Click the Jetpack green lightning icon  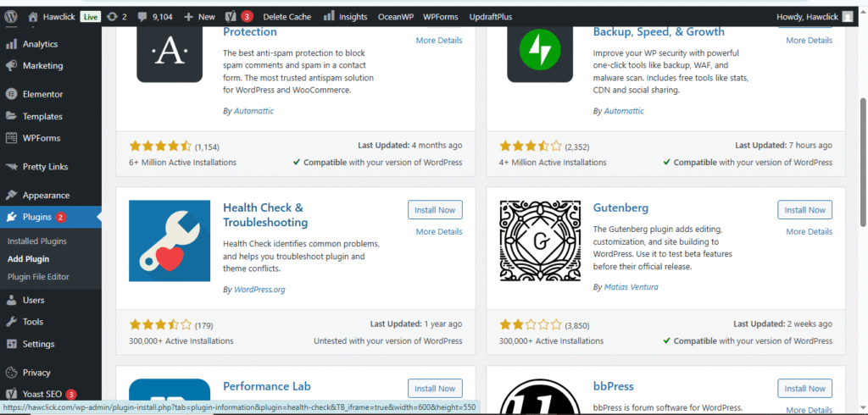[540, 53]
